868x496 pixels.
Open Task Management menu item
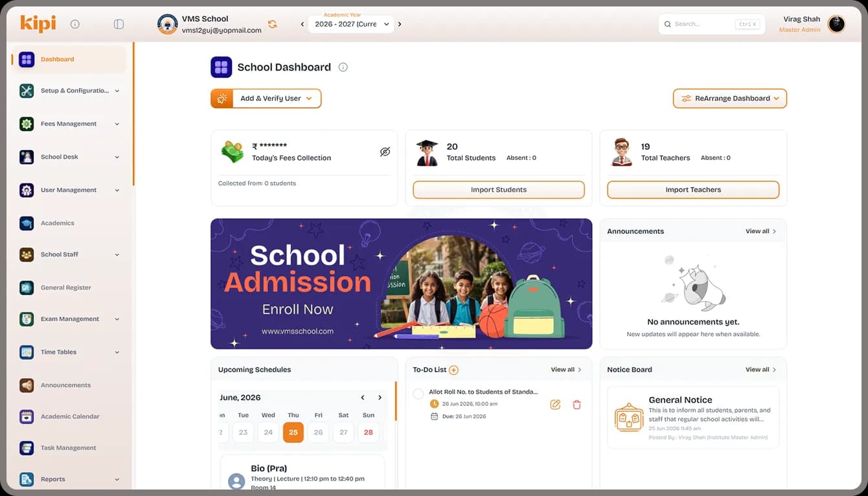(x=69, y=448)
